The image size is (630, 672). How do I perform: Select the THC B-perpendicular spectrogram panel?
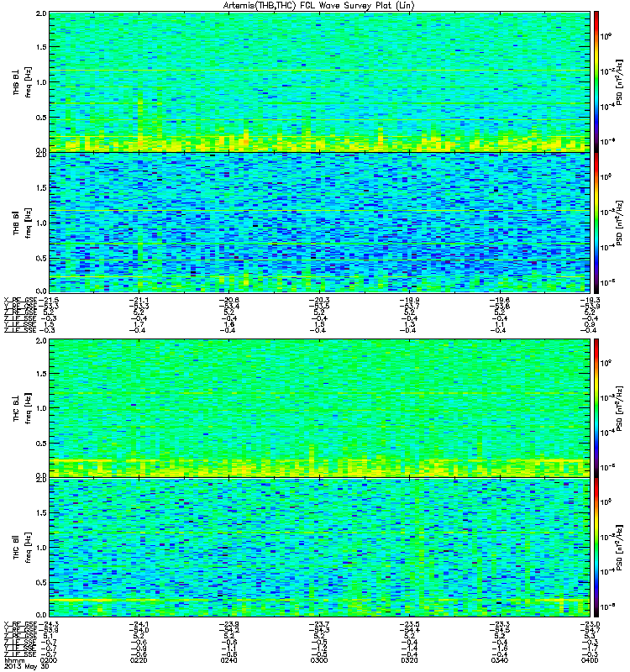[x=319, y=408]
